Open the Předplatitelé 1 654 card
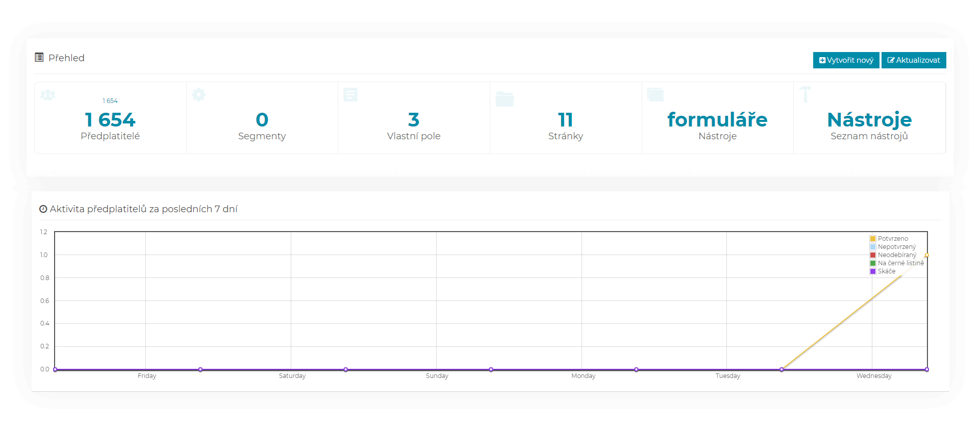The height and width of the screenshot is (429, 980). 110,118
